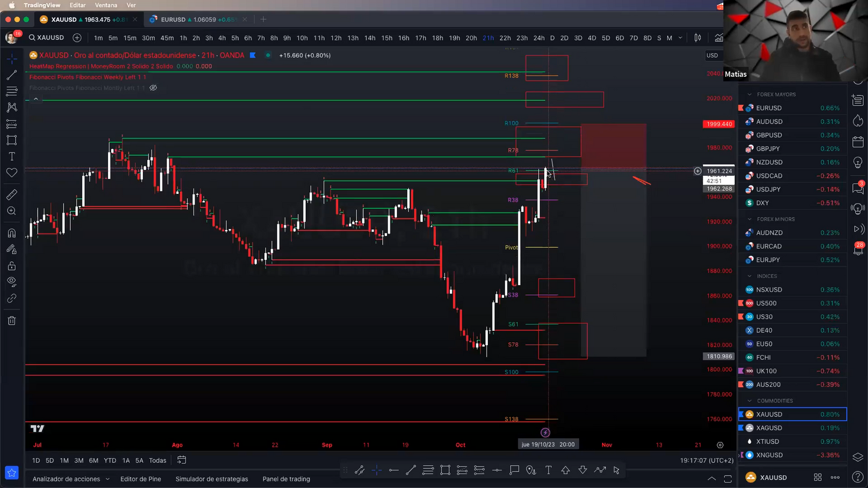The width and height of the screenshot is (868, 488).
Task: Open the Editor de Pine panel
Action: tap(141, 479)
